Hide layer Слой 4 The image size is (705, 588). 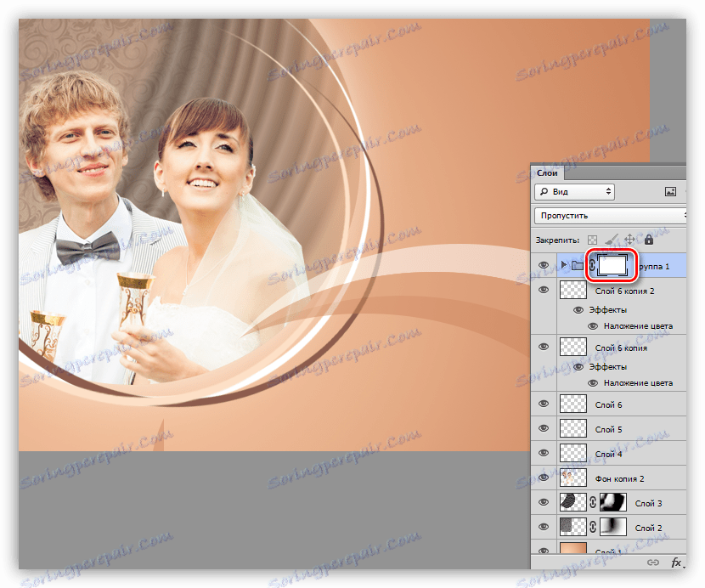point(544,453)
